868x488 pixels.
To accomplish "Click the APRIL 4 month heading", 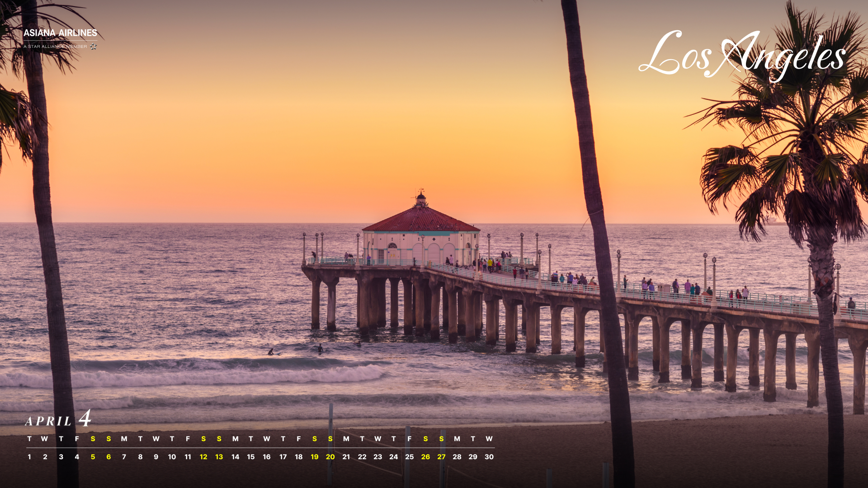I will [58, 419].
